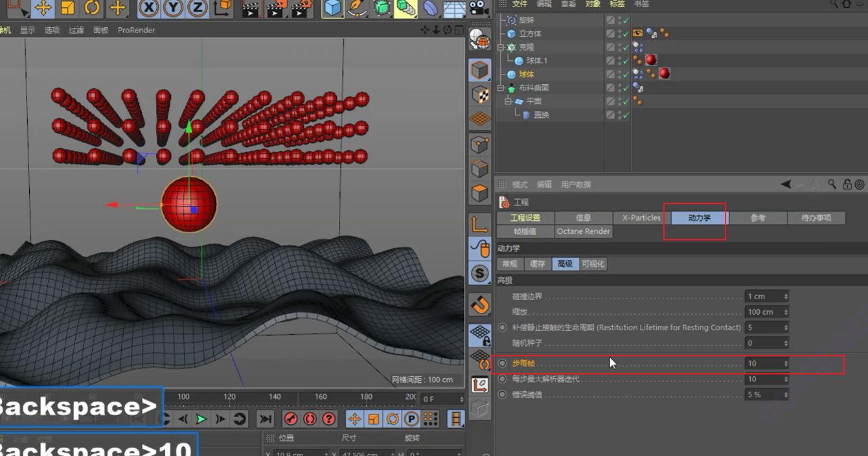Click the locked workplane icon
The width and height of the screenshot is (868, 456).
coord(480,335)
